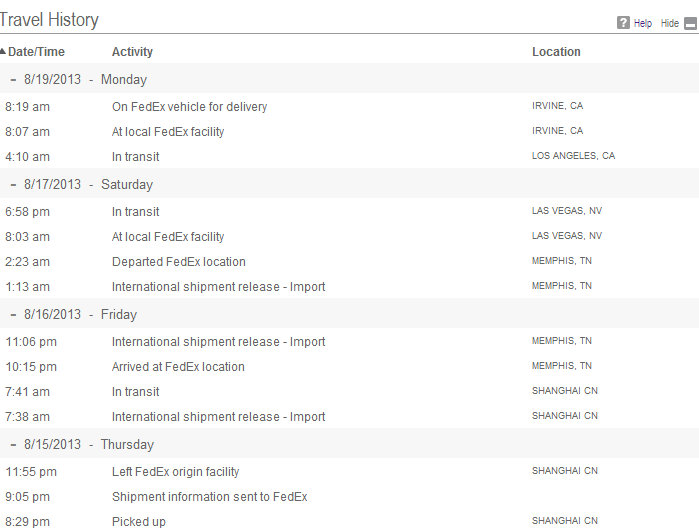Click the Date/Time column header text
This screenshot has width=699, height=531.
pos(36,52)
